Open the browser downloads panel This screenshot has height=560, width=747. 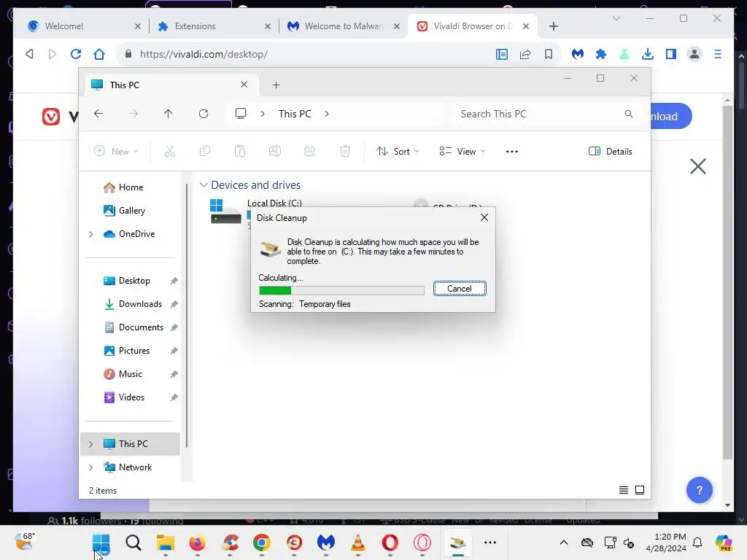(x=648, y=54)
